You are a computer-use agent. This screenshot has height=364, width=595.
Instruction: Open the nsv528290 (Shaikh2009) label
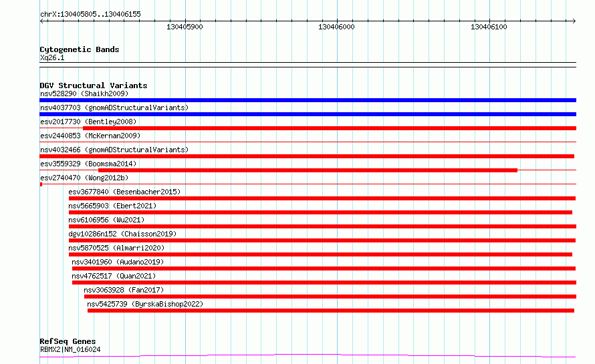pos(84,94)
